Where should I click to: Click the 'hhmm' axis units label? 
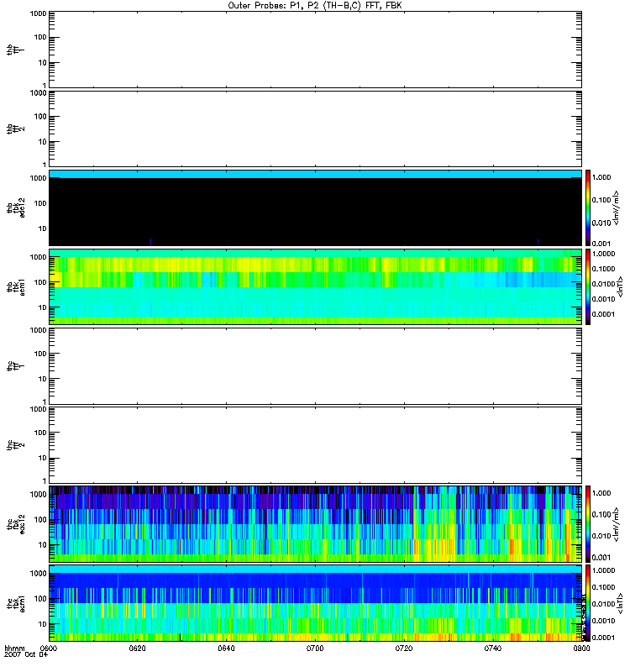pos(14,648)
